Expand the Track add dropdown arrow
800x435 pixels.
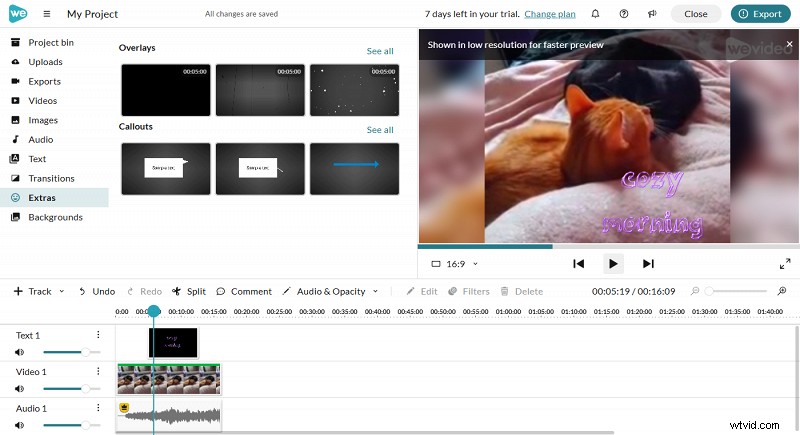62,291
